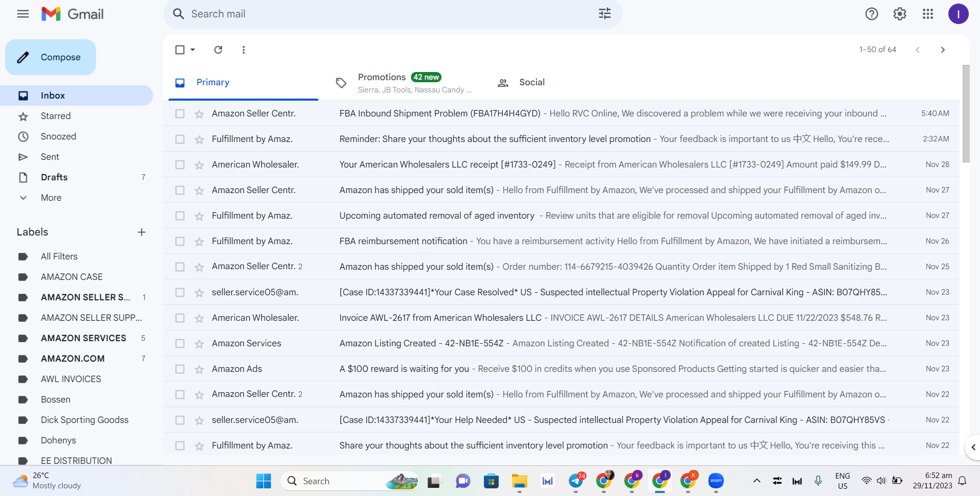This screenshot has width=980, height=496.
Task: Show the side panel arrow at right edge
Action: point(973,447)
